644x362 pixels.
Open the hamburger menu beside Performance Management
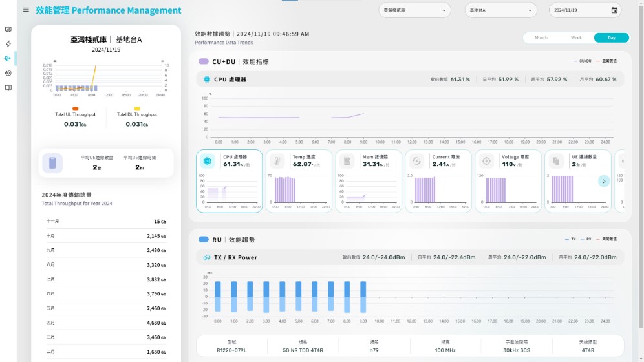[x=26, y=10]
